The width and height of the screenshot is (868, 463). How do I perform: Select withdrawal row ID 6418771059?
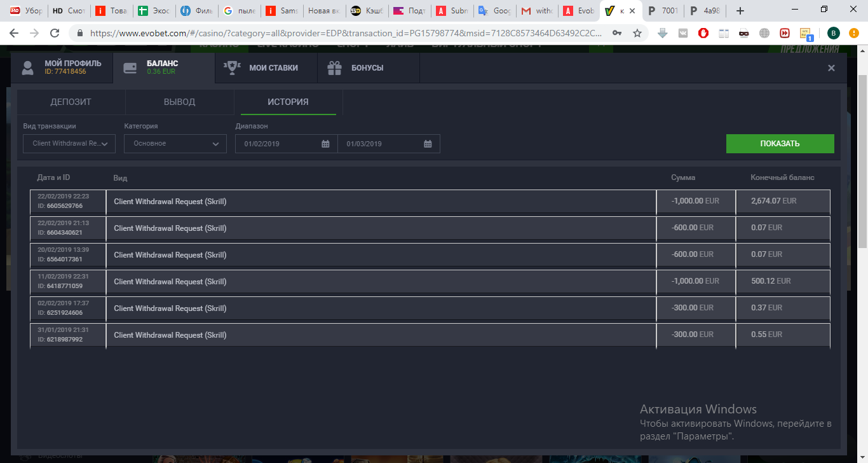[430, 281]
